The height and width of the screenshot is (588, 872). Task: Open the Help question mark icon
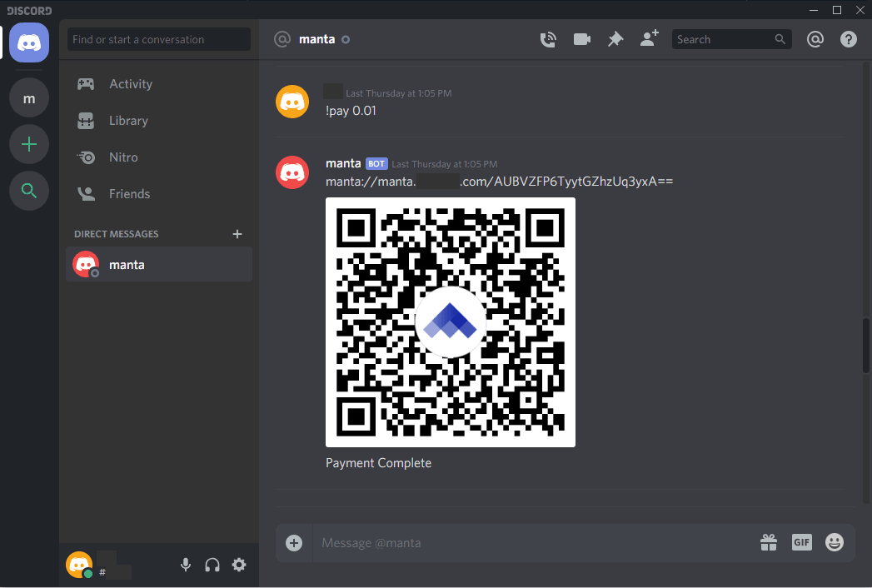coord(848,39)
